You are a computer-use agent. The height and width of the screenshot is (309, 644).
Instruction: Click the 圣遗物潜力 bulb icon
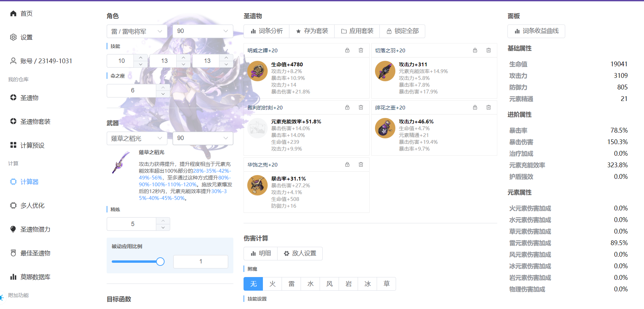coord(13,229)
